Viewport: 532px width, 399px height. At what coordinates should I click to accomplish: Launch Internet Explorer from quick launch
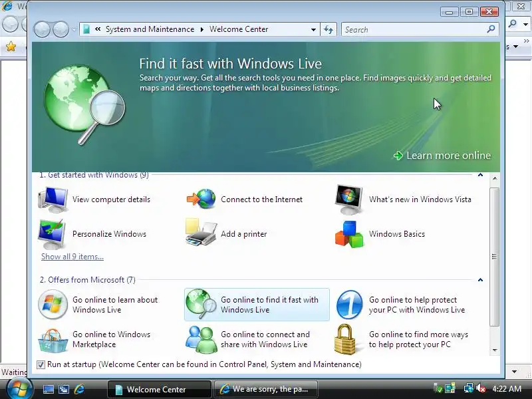[x=79, y=389]
